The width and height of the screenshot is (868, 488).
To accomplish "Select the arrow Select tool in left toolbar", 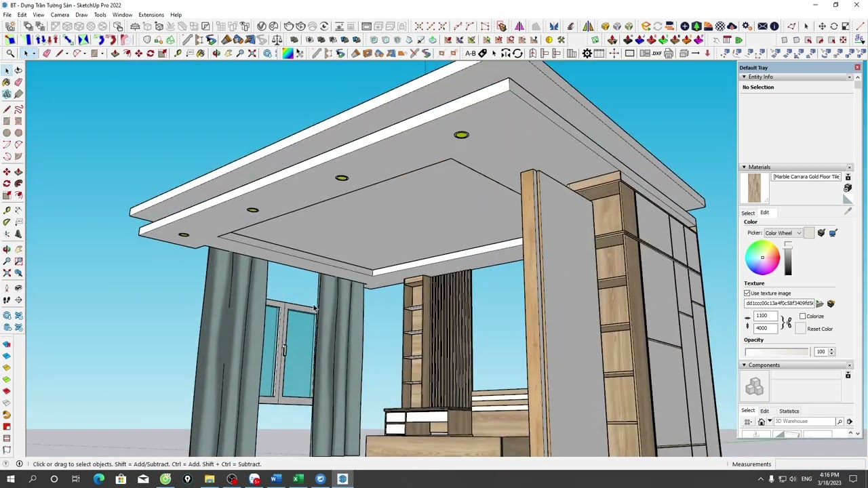I will coord(7,70).
